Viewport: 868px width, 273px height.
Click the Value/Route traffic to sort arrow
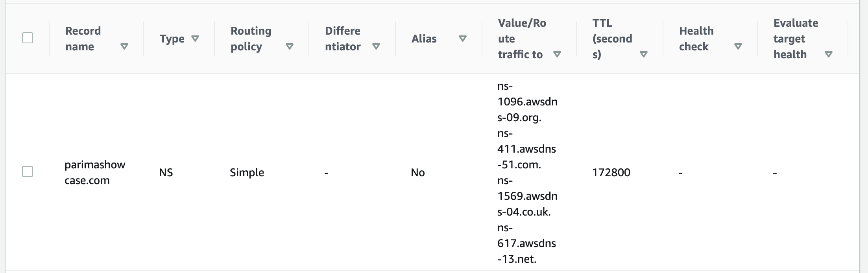[557, 54]
